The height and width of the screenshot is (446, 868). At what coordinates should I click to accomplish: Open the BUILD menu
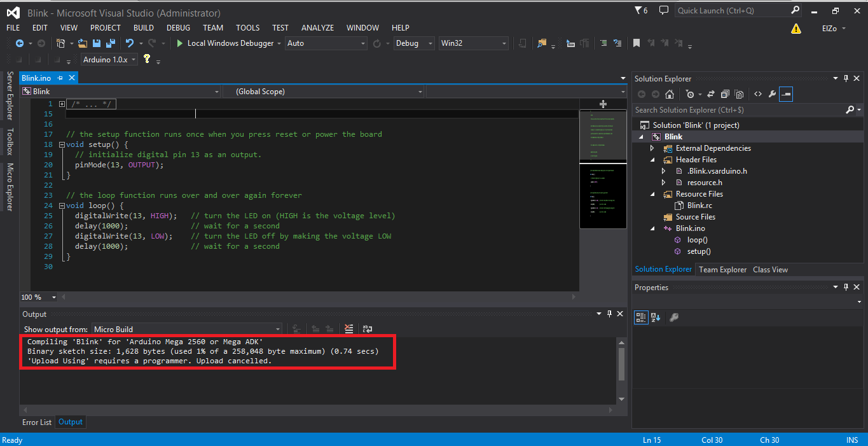(144, 28)
